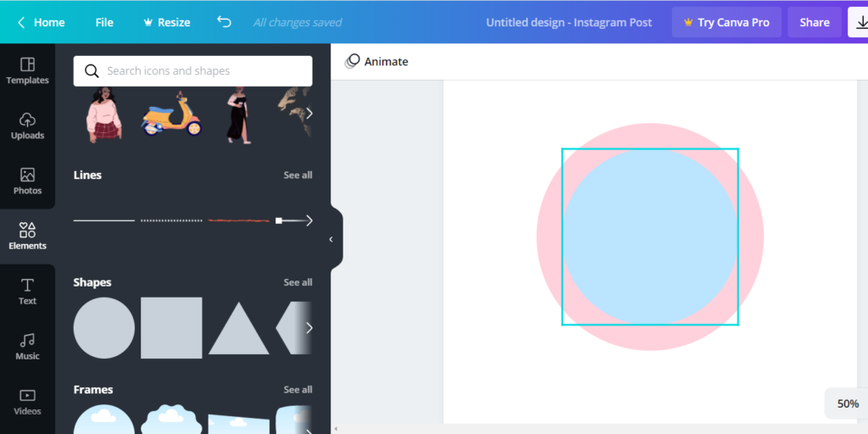Open the Resize option with crown
Screen dimensions: 868x434
167,22
